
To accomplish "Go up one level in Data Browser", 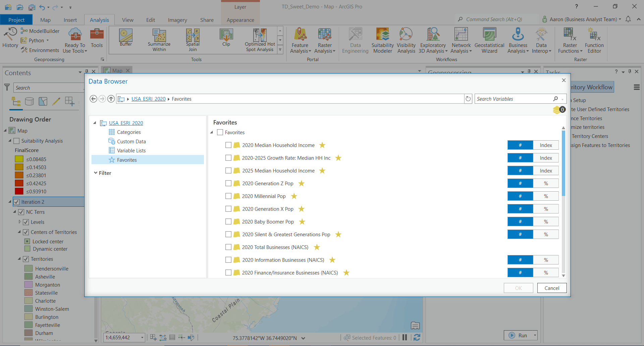I will (111, 99).
